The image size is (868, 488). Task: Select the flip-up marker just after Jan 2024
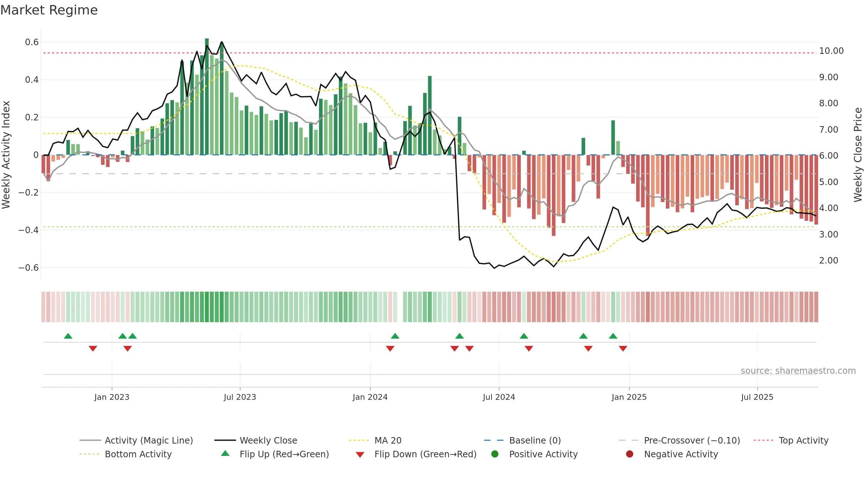(395, 336)
